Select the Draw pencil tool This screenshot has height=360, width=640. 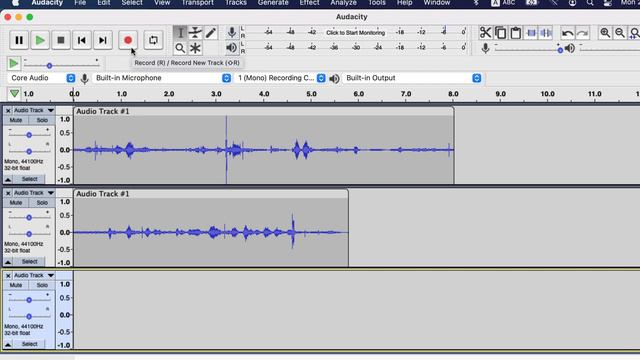(211, 33)
